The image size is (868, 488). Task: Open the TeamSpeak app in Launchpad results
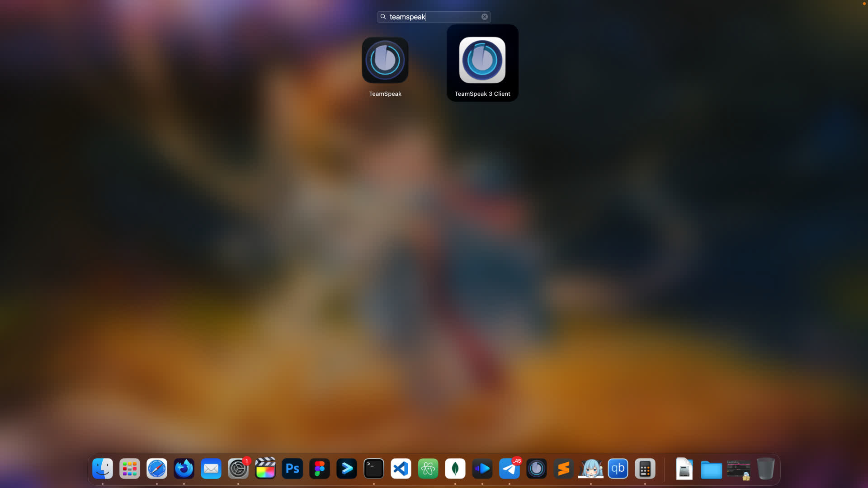(x=385, y=60)
